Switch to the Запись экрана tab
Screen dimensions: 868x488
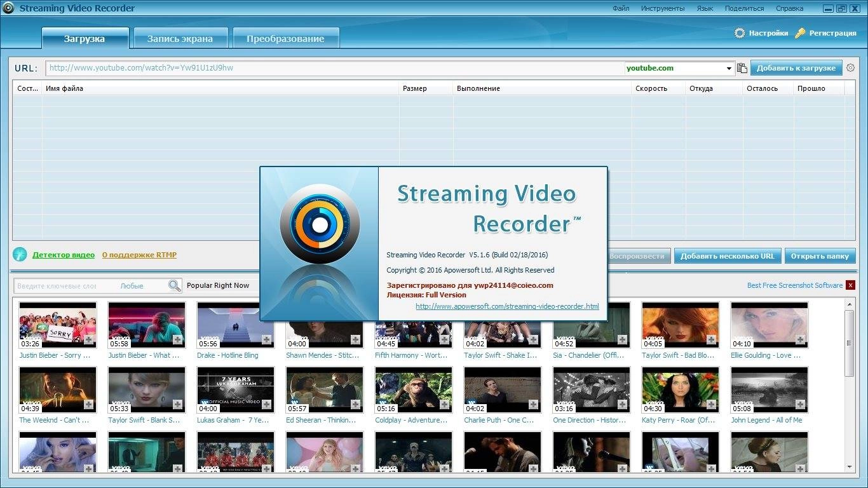point(180,39)
